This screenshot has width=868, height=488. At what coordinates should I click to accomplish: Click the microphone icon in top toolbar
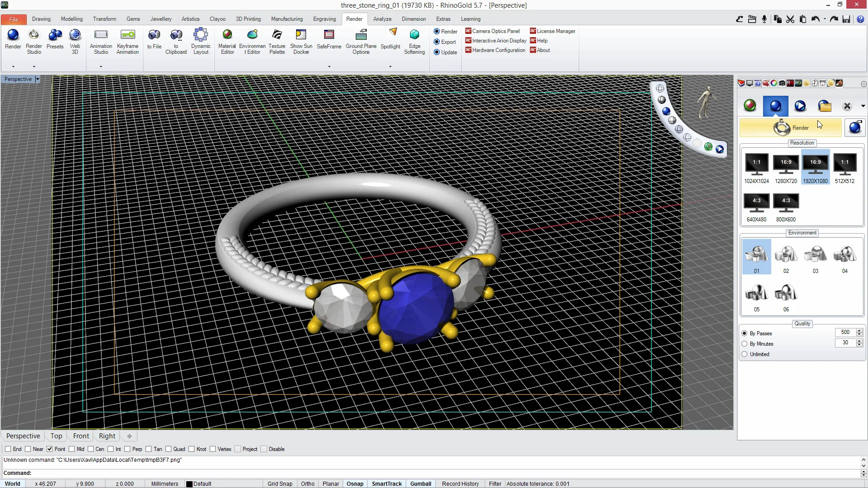pyautogui.click(x=764, y=19)
